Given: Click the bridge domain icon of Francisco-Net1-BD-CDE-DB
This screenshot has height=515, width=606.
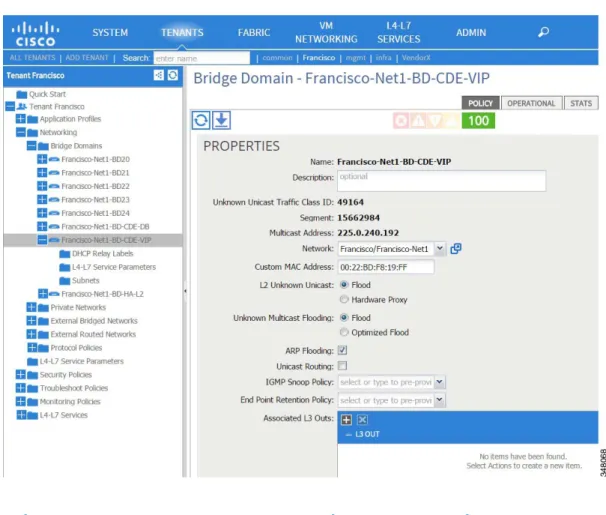Looking at the screenshot, I should (x=54, y=226).
